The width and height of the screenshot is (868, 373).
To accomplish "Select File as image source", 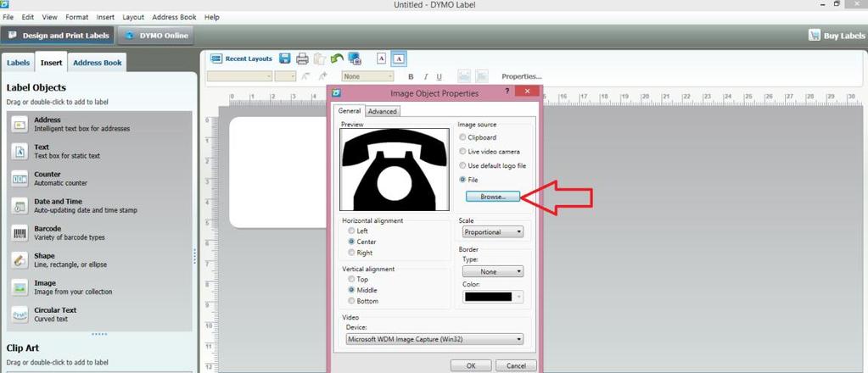I will coord(462,180).
